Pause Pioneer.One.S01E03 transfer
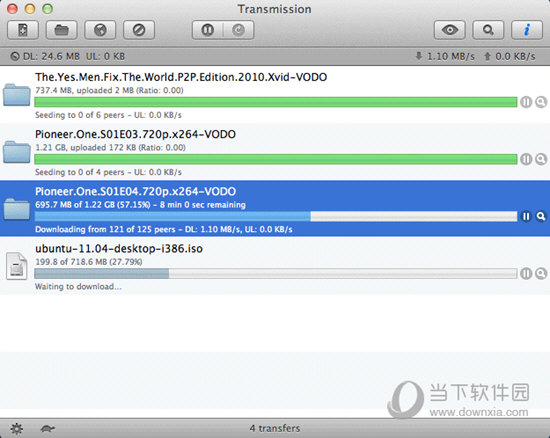 (526, 159)
